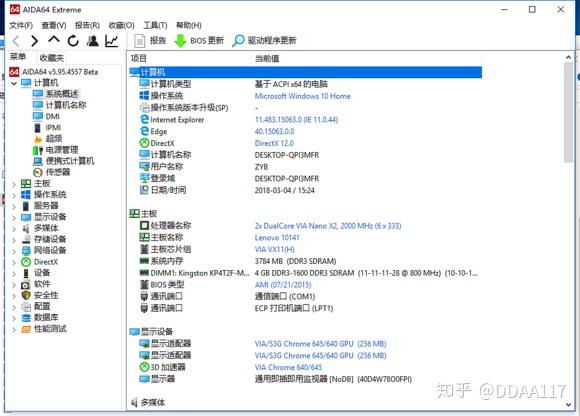Image resolution: width=580 pixels, height=416 pixels.
Task: Expand the 多媒体 tree node
Action: 14,229
